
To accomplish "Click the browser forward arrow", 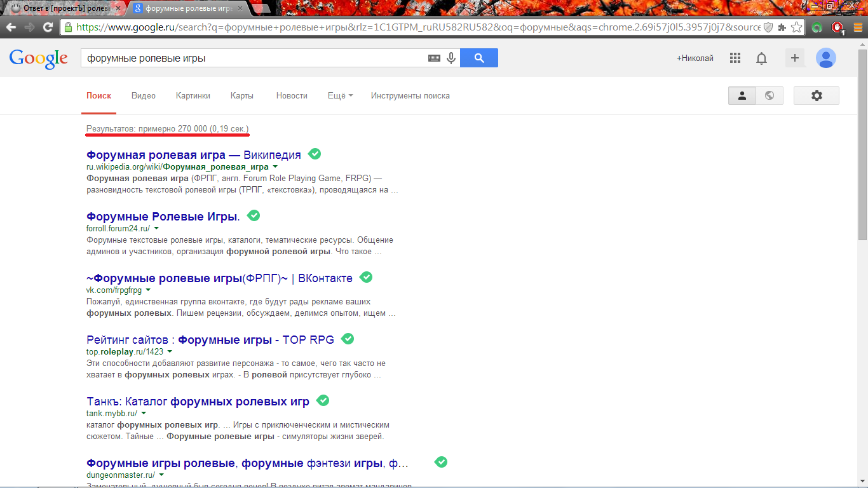I will click(x=29, y=27).
